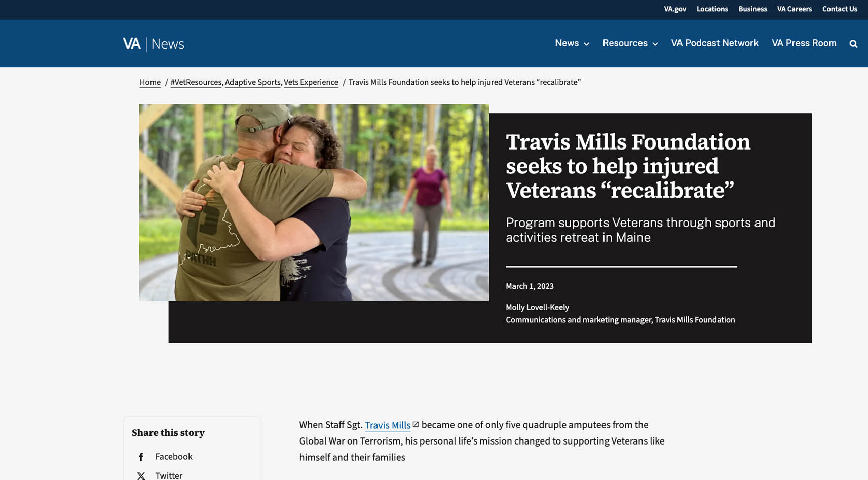Share story via Twitter text link

pyautogui.click(x=169, y=475)
